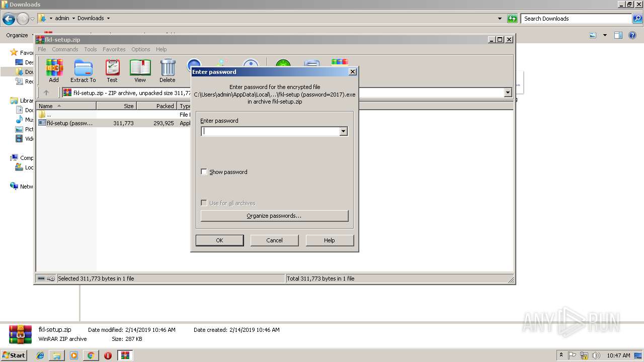Enable the Show password checkbox
Viewport: 644px width, 362px height.
(204, 172)
